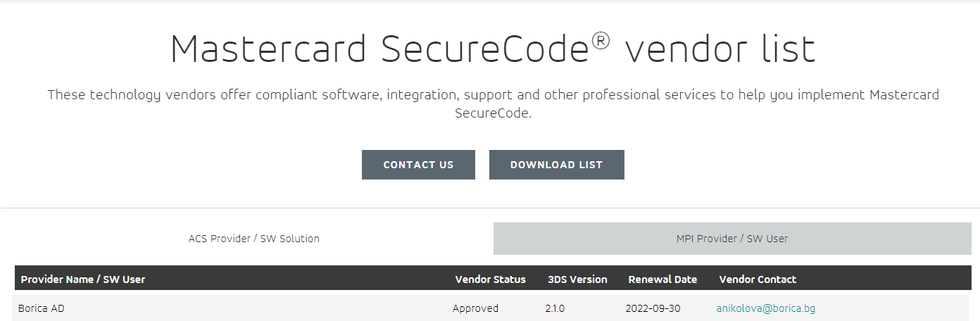Click the Vendor Contact column header
980x321 pixels.
click(x=758, y=279)
